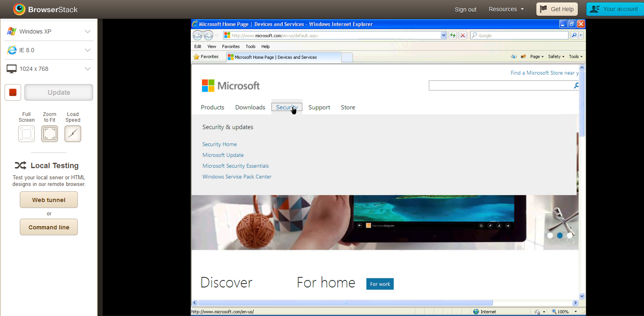Click Find a Microsoft Store link
This screenshot has height=316, width=644.
[545, 73]
